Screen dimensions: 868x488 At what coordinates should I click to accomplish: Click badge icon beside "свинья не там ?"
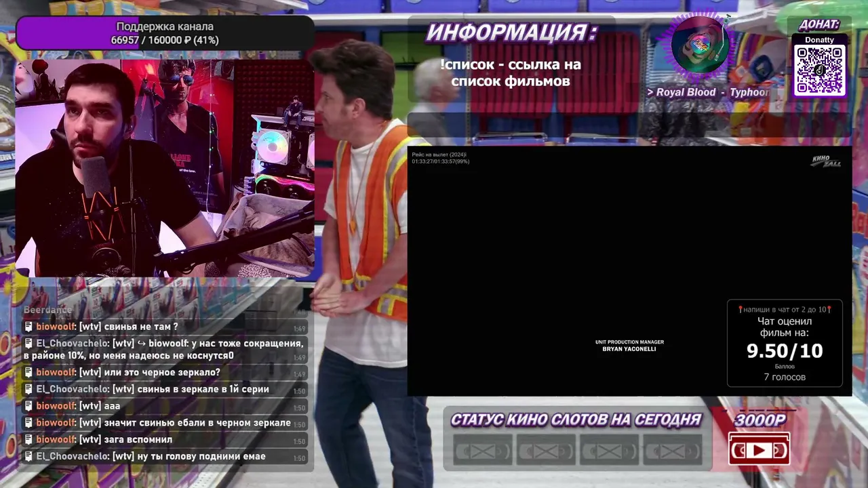(28, 327)
